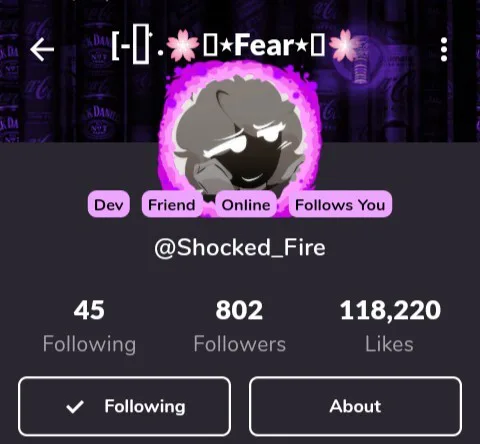Open the 118,220 Likes count
480x444 pixels.
tap(390, 326)
